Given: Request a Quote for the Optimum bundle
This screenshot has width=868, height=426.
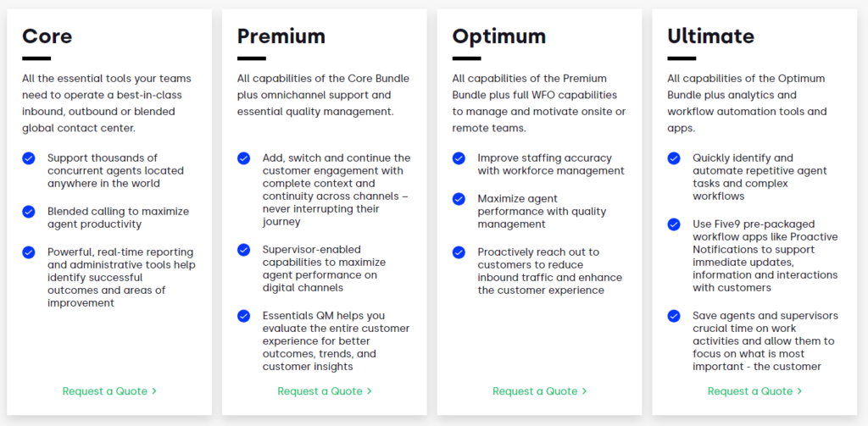Looking at the screenshot, I should click(x=540, y=391).
